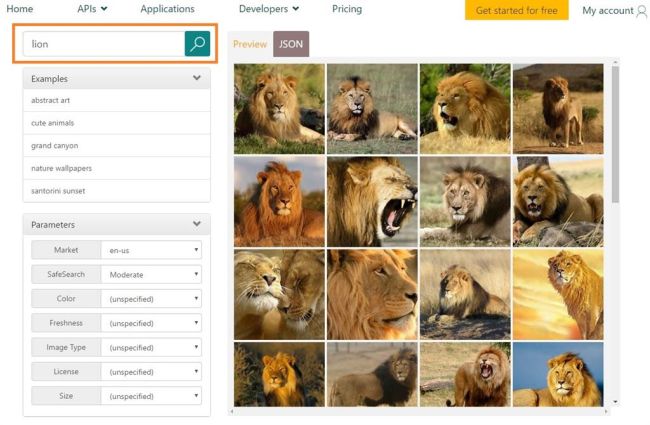650x425 pixels.
Task: Click the License parameter label
Action: (x=66, y=372)
